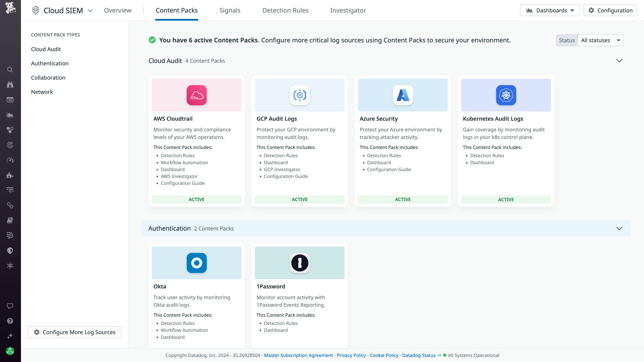The width and height of the screenshot is (644, 362).
Task: Switch to the Detection Rules tab
Action: [x=285, y=10]
